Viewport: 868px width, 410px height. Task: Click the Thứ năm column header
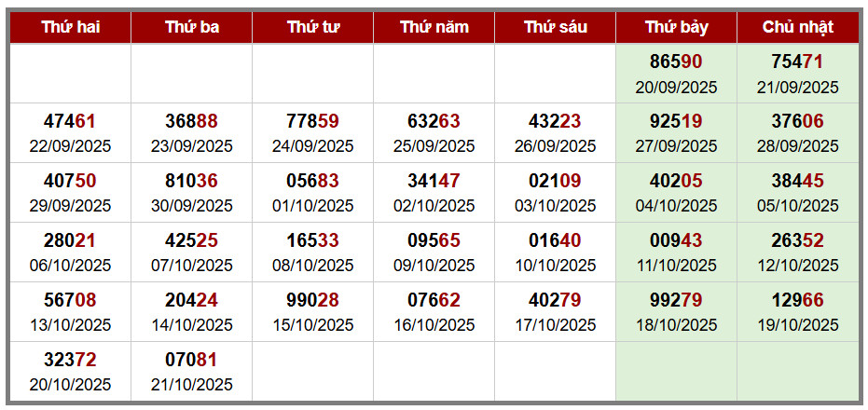434,27
